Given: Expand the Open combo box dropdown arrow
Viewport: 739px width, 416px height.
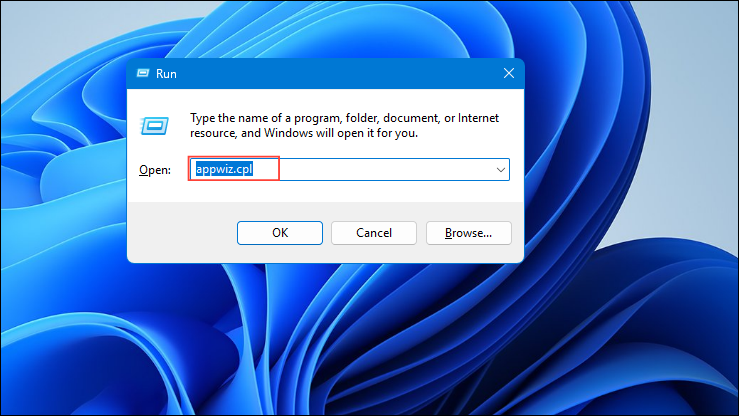Looking at the screenshot, I should (501, 170).
